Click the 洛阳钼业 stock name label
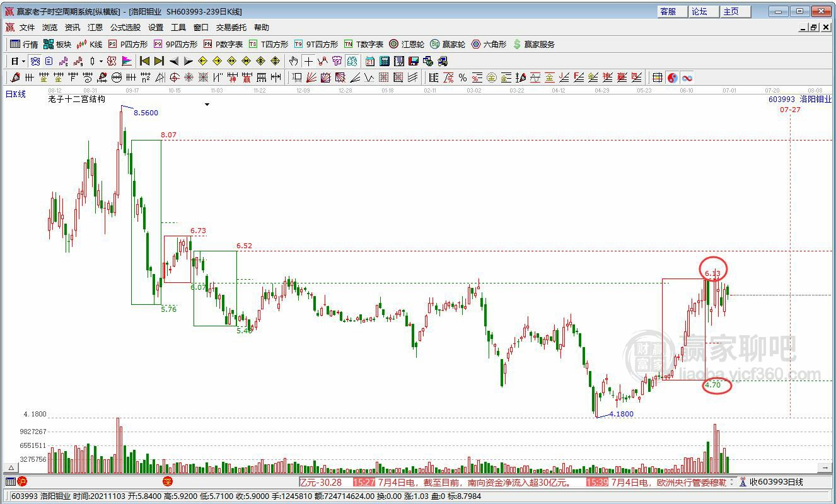Image resolution: width=836 pixels, height=504 pixels. coord(816,99)
